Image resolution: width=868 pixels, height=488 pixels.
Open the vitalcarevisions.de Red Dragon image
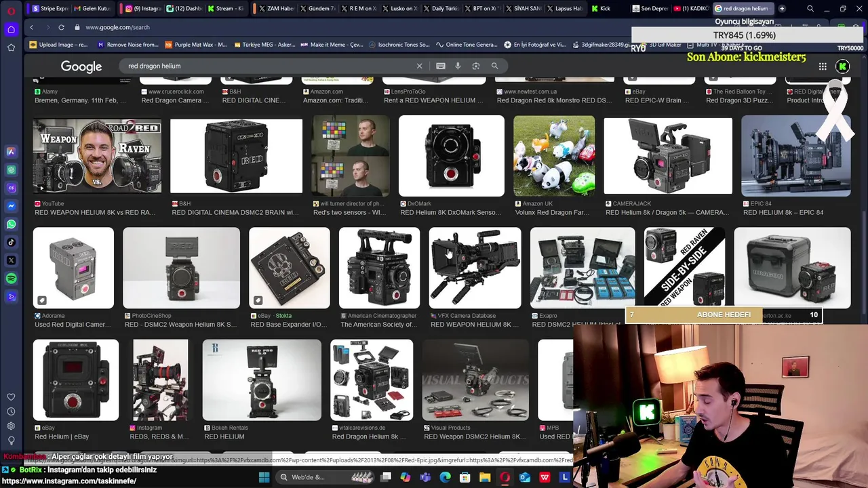pos(372,380)
